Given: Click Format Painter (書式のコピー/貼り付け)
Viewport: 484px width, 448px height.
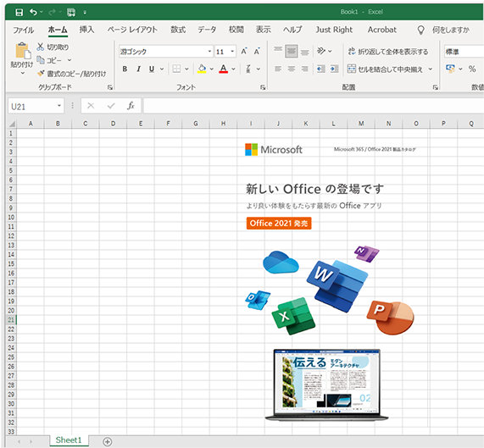Looking at the screenshot, I should click(71, 74).
